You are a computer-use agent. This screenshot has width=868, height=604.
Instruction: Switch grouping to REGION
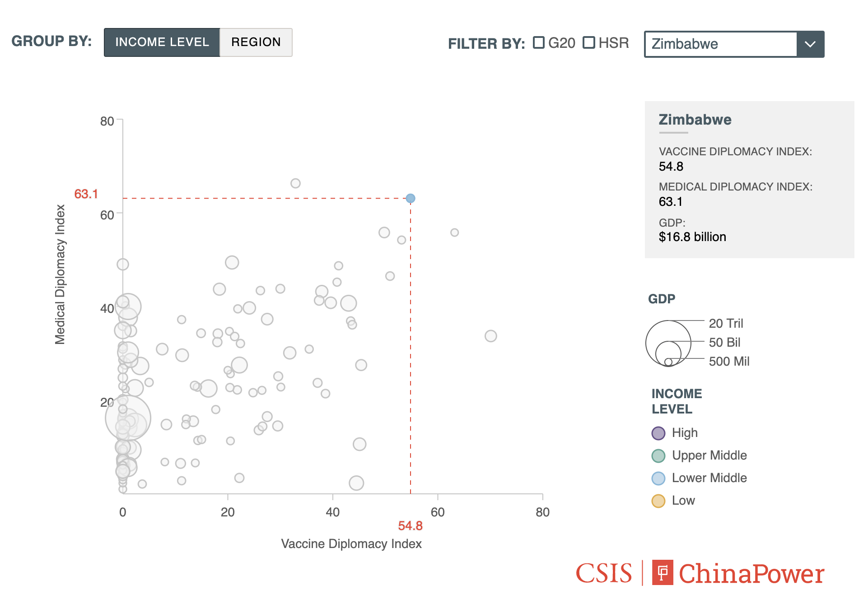point(256,42)
